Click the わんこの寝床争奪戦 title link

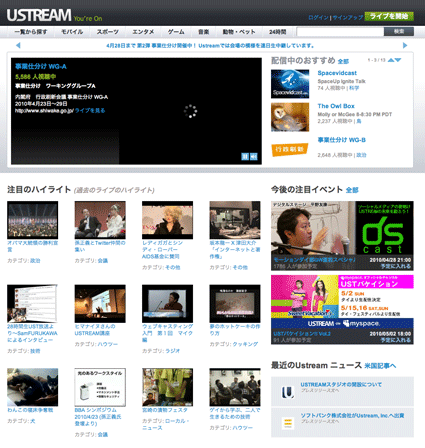click(30, 410)
